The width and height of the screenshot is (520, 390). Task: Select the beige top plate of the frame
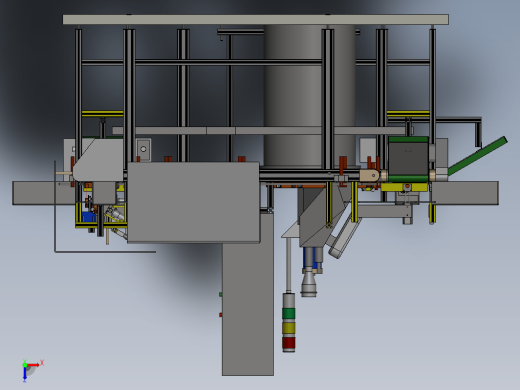[x=256, y=19]
